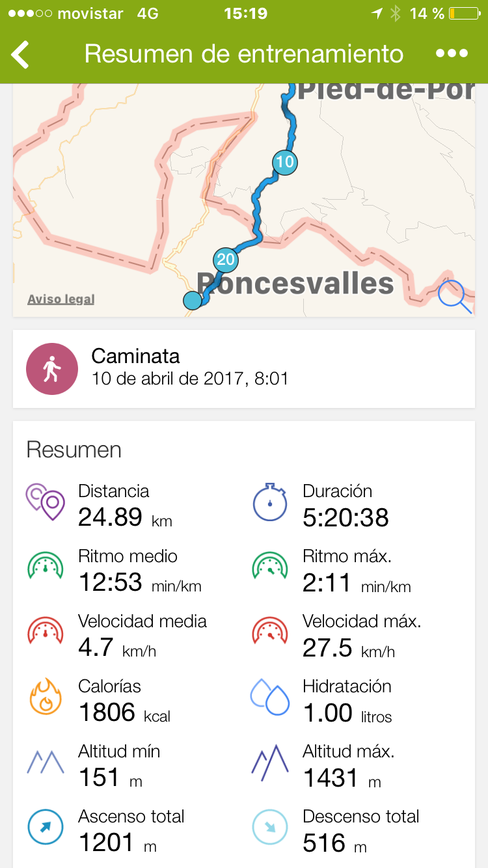Tap the Calorías flame icon
This screenshot has width=488, height=868.
(x=46, y=698)
